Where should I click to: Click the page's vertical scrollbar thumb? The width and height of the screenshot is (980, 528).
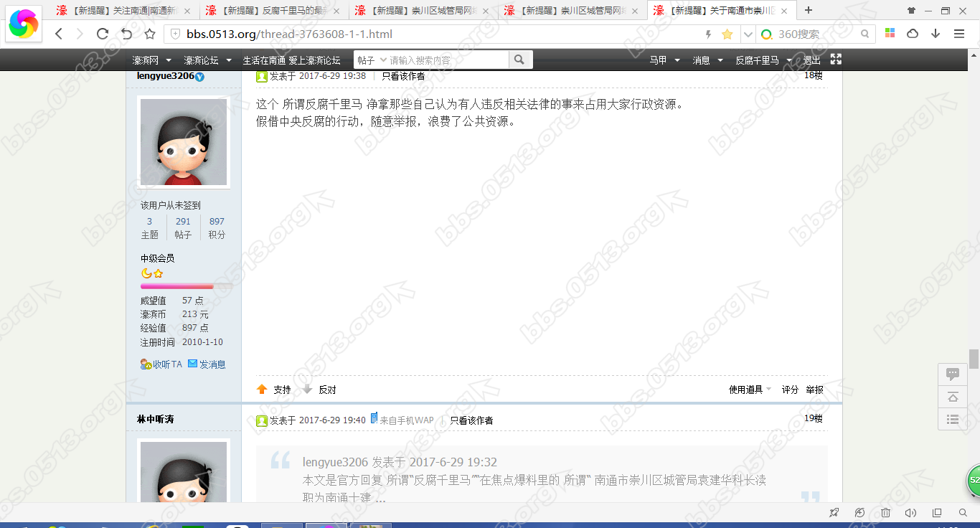coord(974,358)
